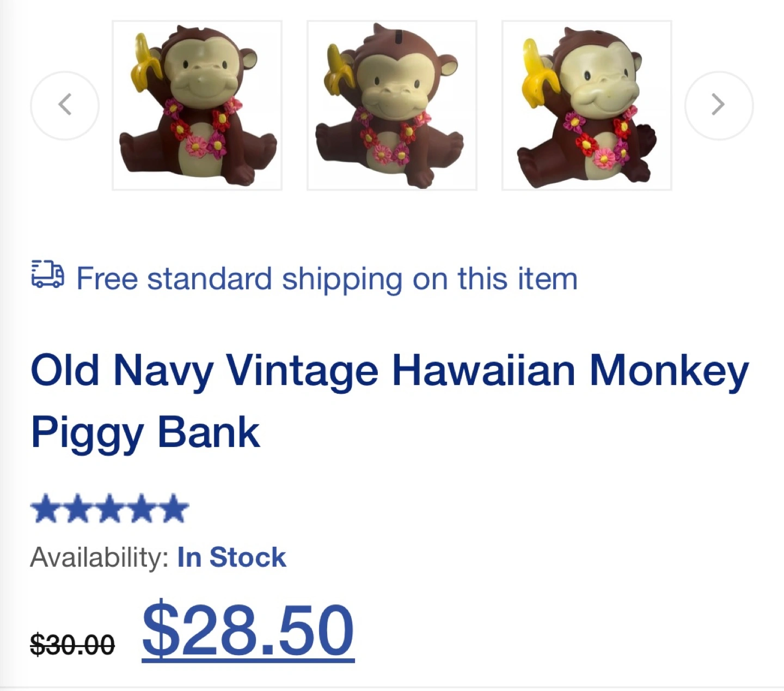Click the word 'Vintage' in product title

point(303,371)
